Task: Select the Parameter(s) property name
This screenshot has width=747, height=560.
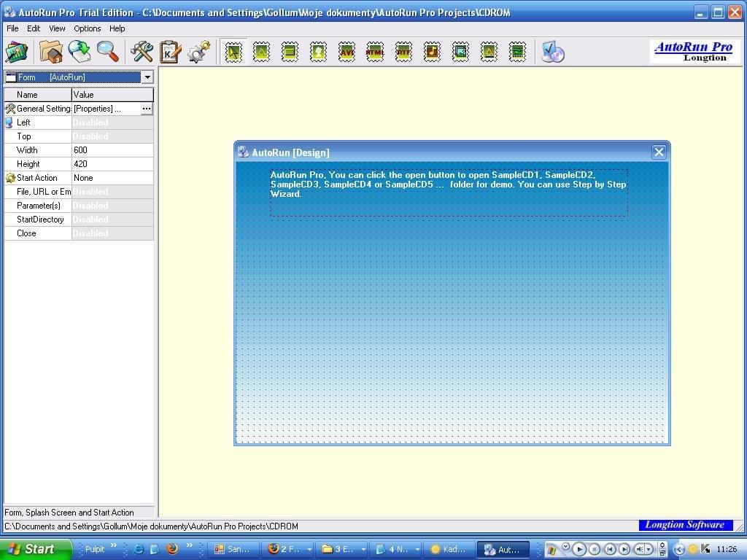Action: tap(39, 205)
